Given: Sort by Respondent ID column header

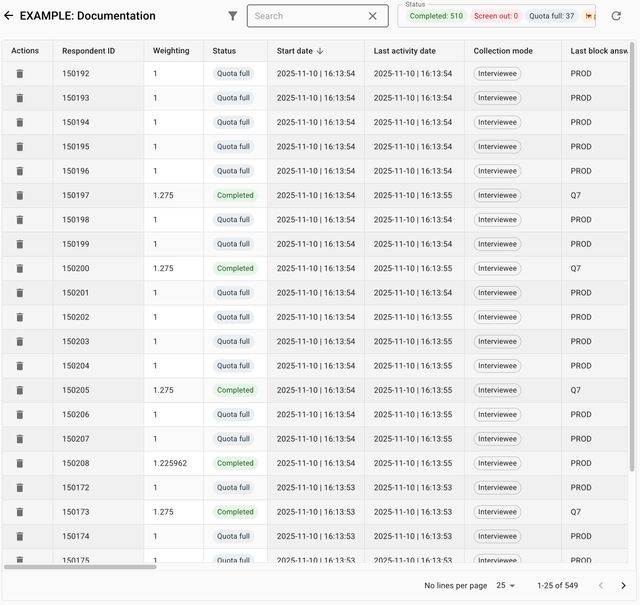Looking at the screenshot, I should point(88,51).
